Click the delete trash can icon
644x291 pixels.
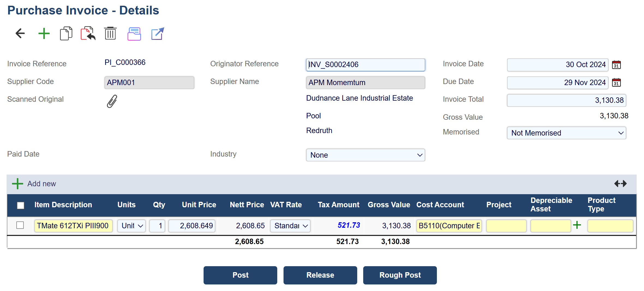(x=110, y=34)
